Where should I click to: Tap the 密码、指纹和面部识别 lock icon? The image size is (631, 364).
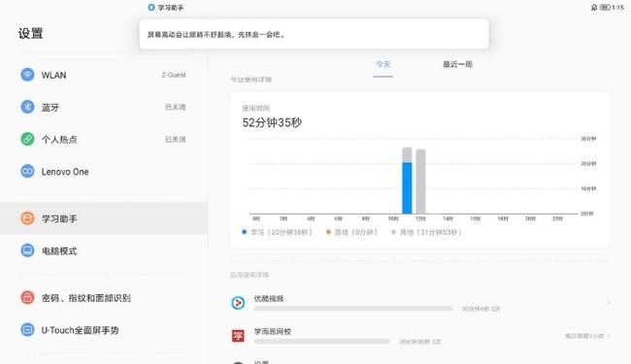27,298
